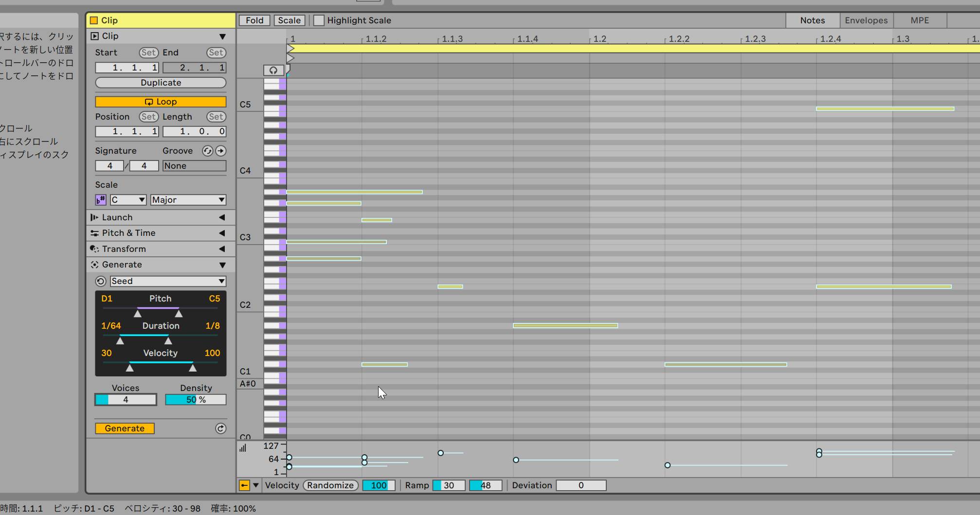980x515 pixels.
Task: Click the Ramp start value 30
Action: pyautogui.click(x=449, y=485)
